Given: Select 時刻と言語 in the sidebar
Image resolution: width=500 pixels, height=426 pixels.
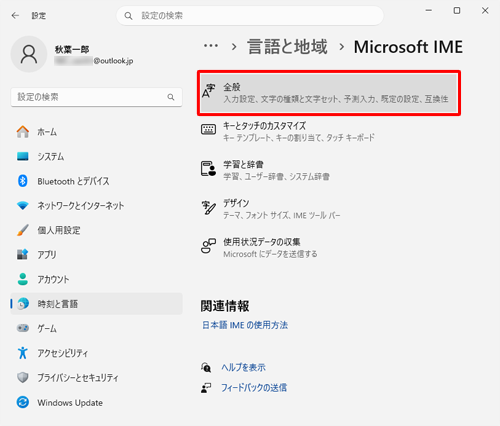Looking at the screenshot, I should 97,304.
